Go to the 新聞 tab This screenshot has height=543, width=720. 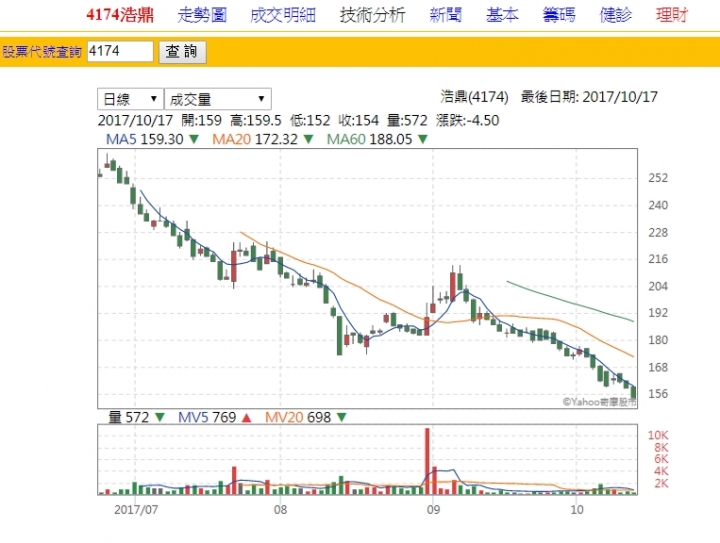[x=445, y=15]
